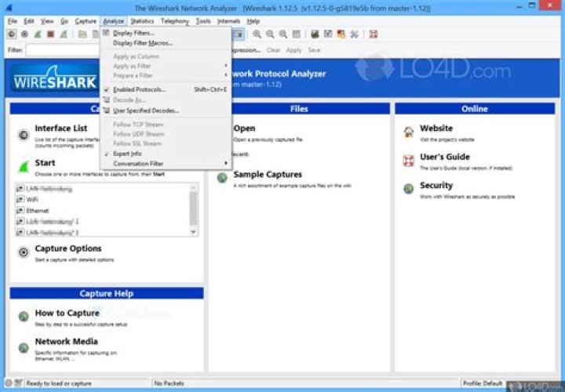Screen dimensions: 565x392
Task: Click the Sample Captures globe icon
Action: coord(223,178)
